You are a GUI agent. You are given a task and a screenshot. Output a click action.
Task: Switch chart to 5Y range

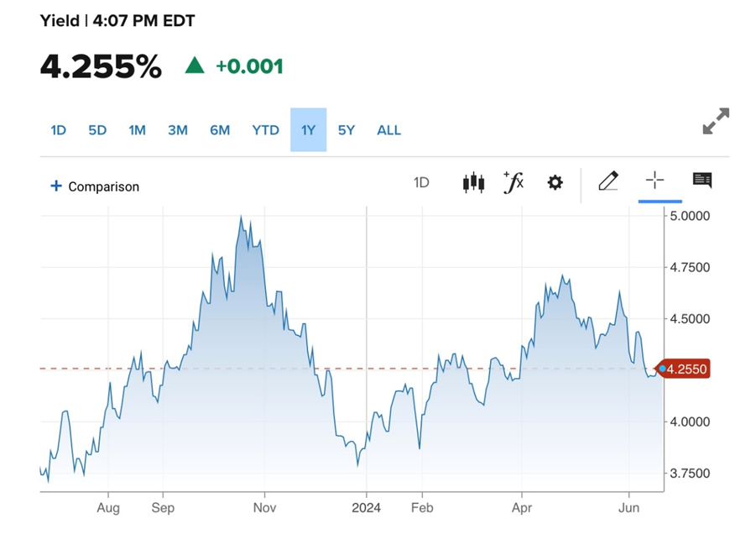click(x=347, y=130)
